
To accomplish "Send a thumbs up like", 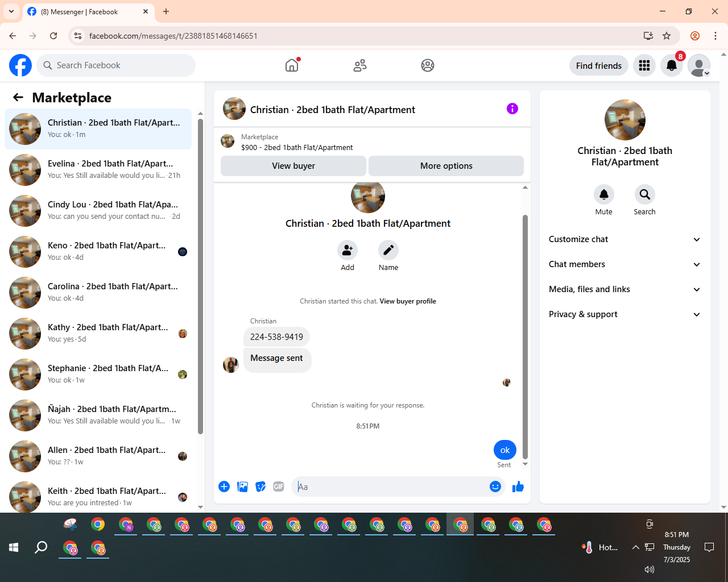I will tap(518, 487).
